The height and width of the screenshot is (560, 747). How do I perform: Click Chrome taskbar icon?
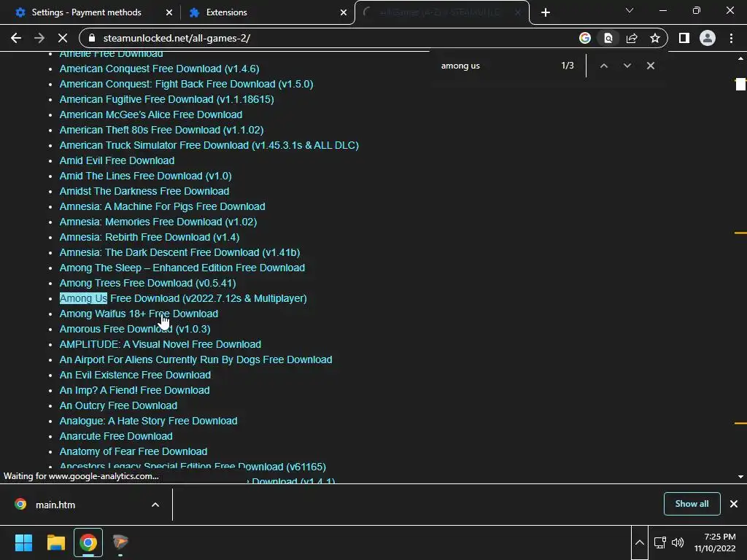(x=88, y=542)
